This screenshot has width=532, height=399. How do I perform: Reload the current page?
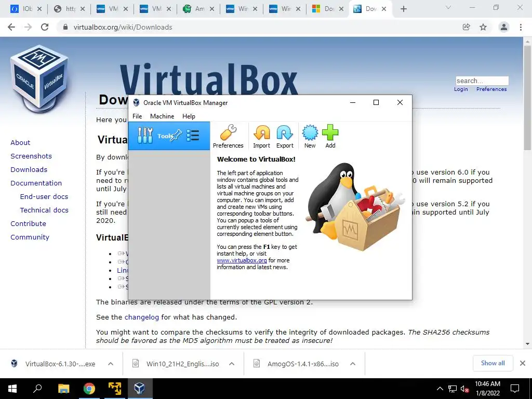(x=45, y=27)
